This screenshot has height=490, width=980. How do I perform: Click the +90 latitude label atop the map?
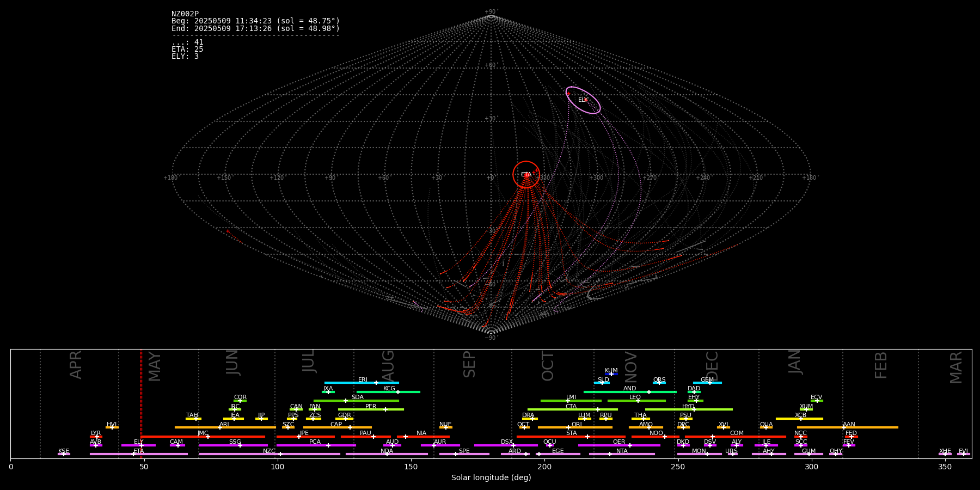(x=491, y=12)
